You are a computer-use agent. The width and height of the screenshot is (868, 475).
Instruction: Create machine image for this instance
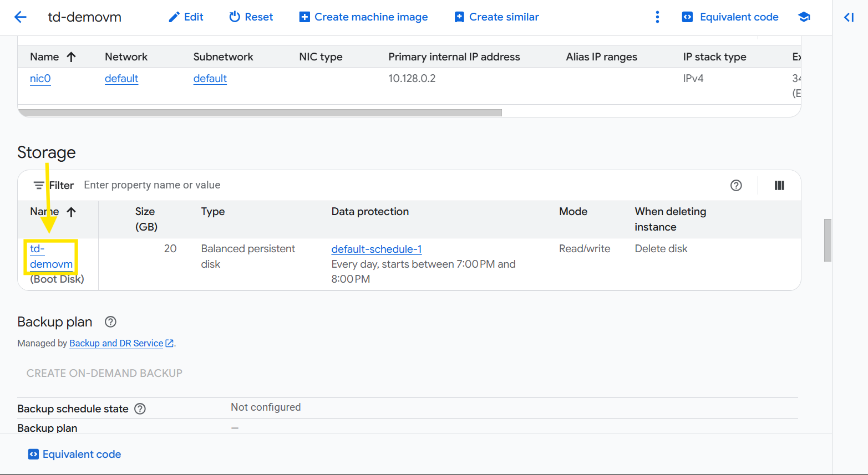[363, 17]
